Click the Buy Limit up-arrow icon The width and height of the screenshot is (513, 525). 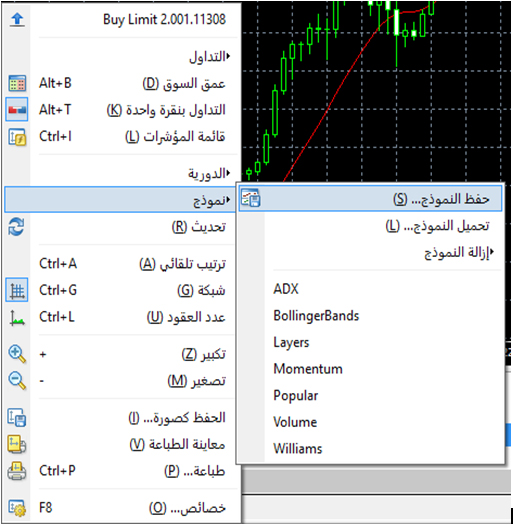[x=17, y=19]
